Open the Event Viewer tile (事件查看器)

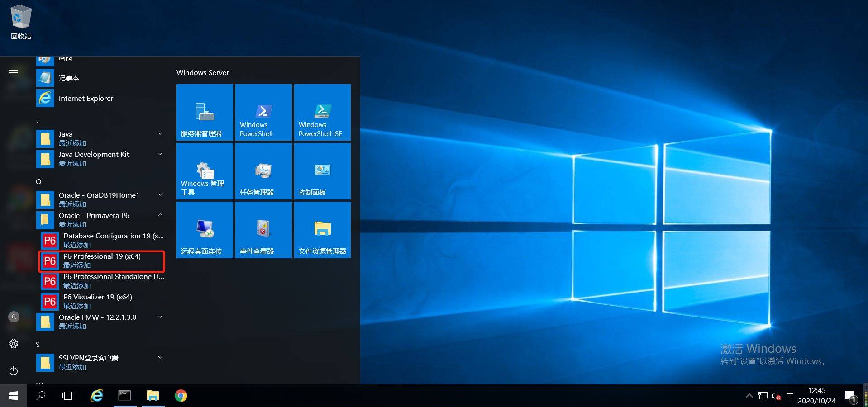[263, 230]
